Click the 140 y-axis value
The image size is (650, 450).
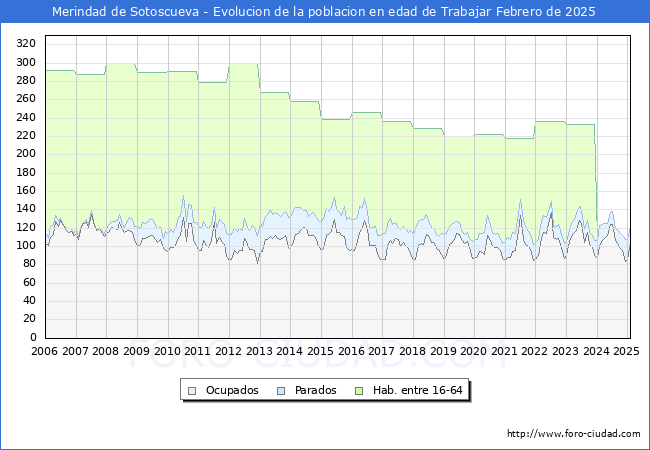coord(26,209)
